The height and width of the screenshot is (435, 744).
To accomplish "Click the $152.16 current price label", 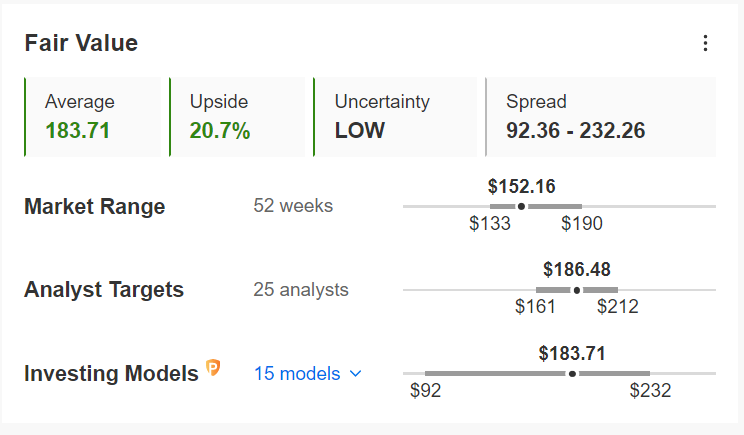I will click(521, 186).
